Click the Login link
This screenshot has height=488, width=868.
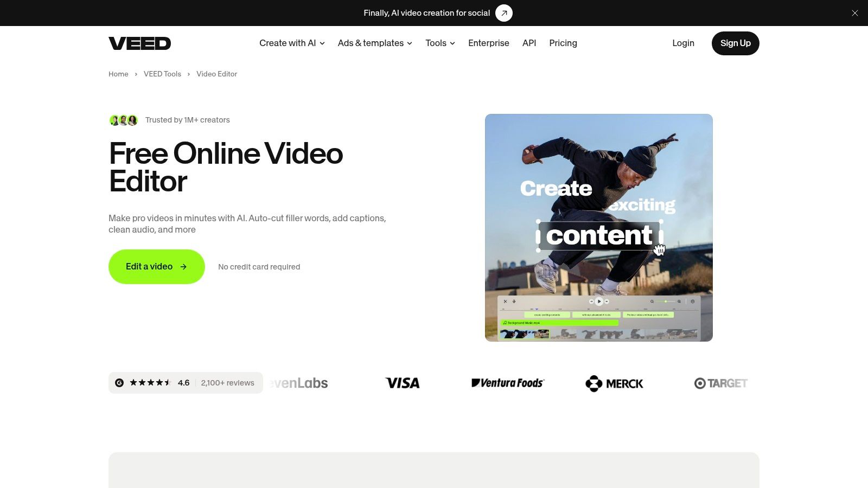pos(683,43)
